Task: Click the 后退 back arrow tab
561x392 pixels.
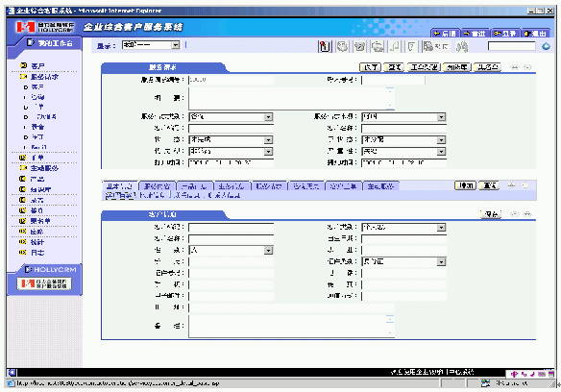Action: coord(445,34)
